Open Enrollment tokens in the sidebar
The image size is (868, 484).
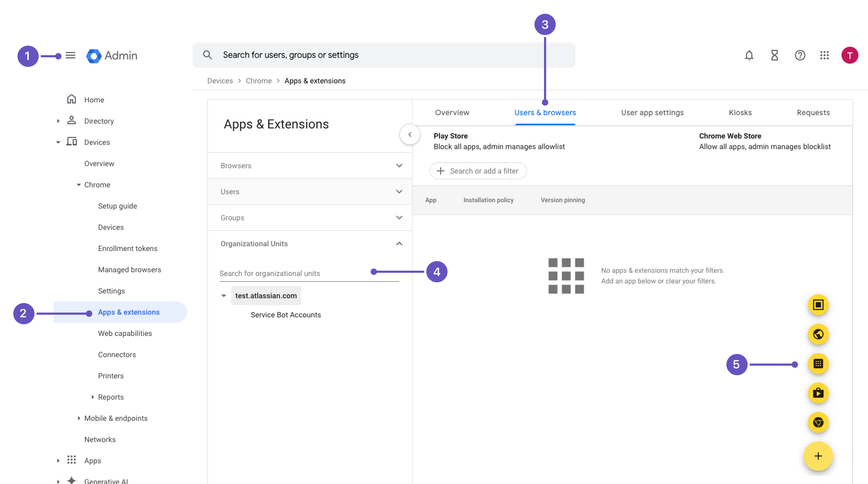(128, 249)
